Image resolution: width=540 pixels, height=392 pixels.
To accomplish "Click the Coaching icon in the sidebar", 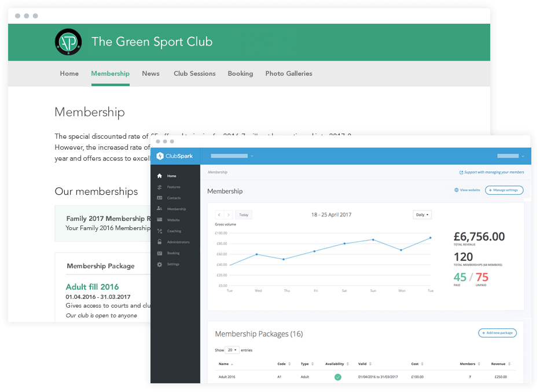I will (x=160, y=231).
